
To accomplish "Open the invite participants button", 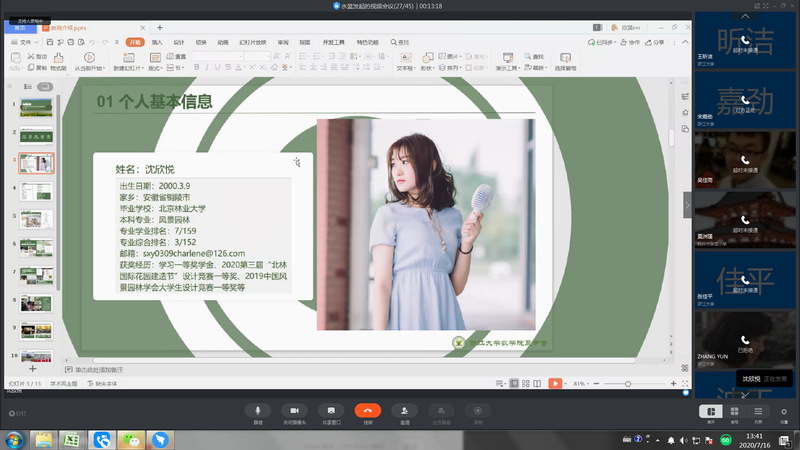I will tap(404, 411).
